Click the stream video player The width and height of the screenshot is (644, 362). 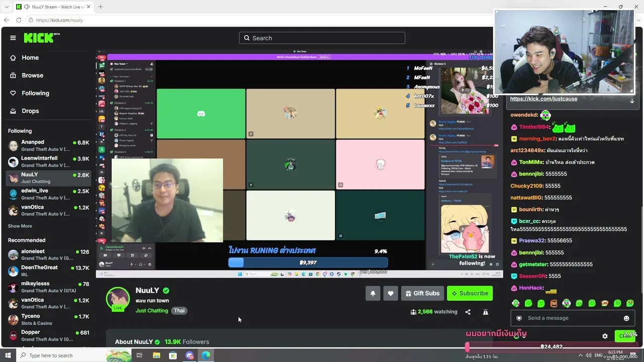tap(299, 164)
